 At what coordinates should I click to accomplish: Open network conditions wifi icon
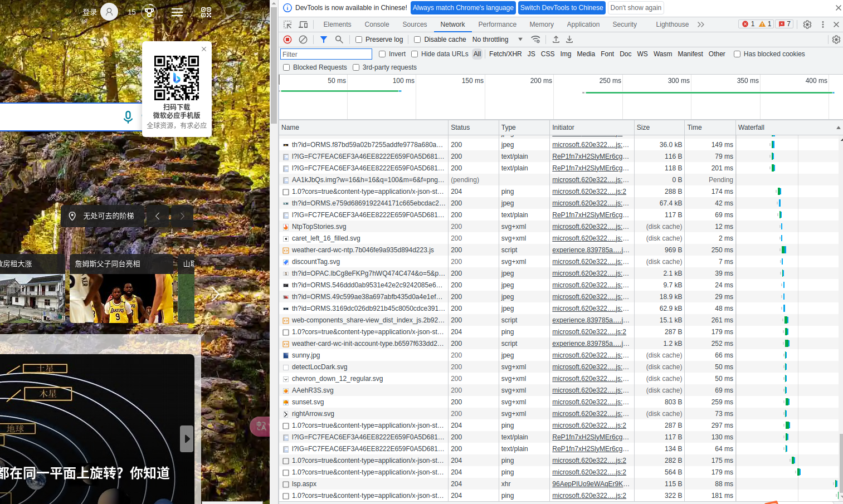pos(535,40)
